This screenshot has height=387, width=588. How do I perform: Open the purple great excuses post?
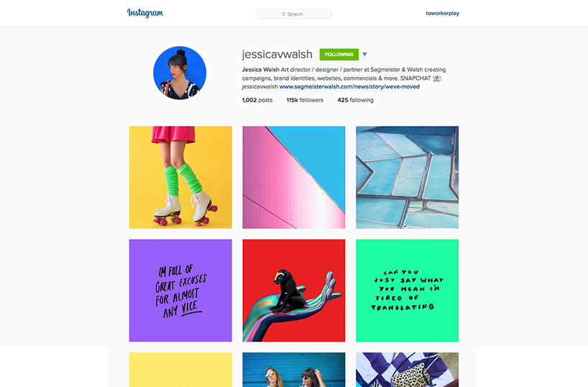(x=180, y=291)
